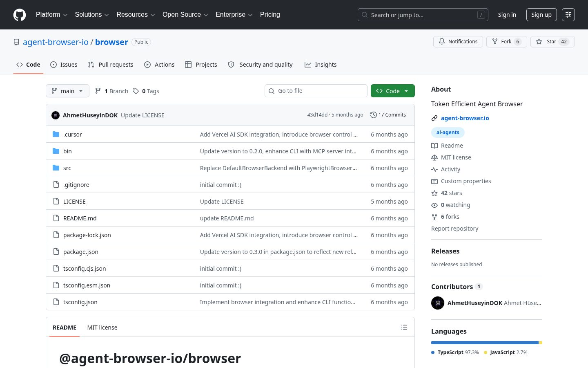Open commit hash 43d14dd

[x=317, y=115]
